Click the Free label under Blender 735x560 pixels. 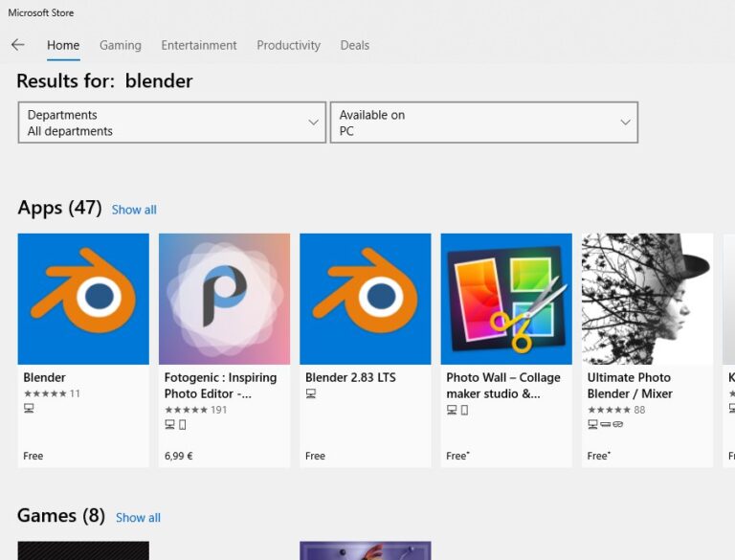pyautogui.click(x=33, y=456)
